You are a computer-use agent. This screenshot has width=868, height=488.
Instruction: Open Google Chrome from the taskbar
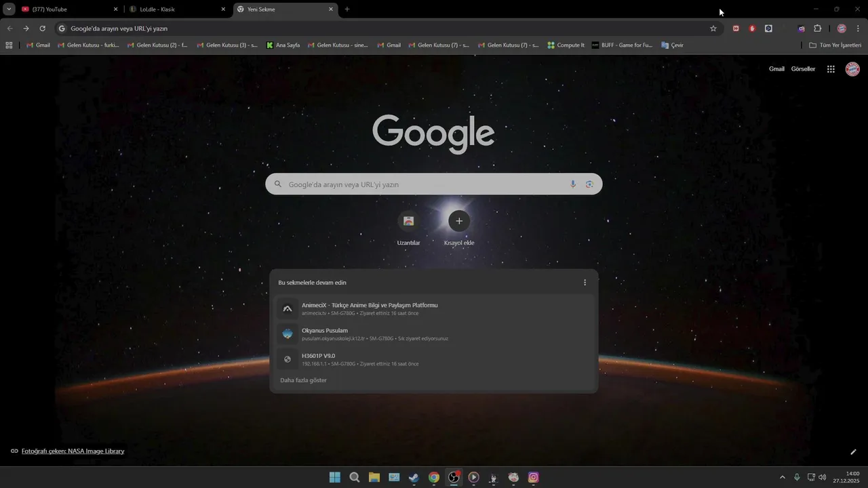coord(434,477)
